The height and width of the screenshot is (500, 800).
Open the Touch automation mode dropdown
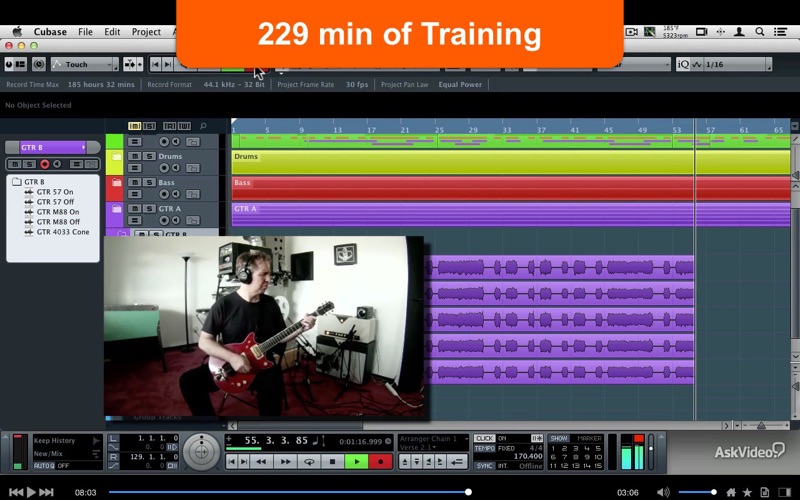coord(84,64)
